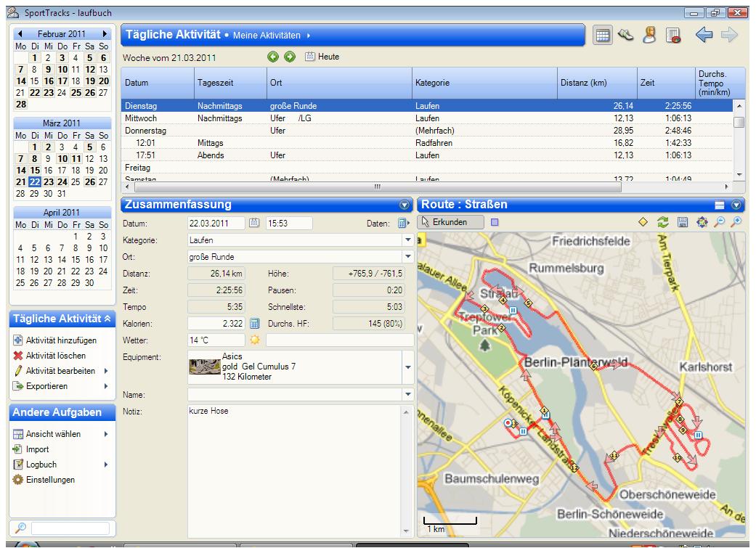Toggle the Erkunden map explore mode
756x548 pixels.
point(451,223)
